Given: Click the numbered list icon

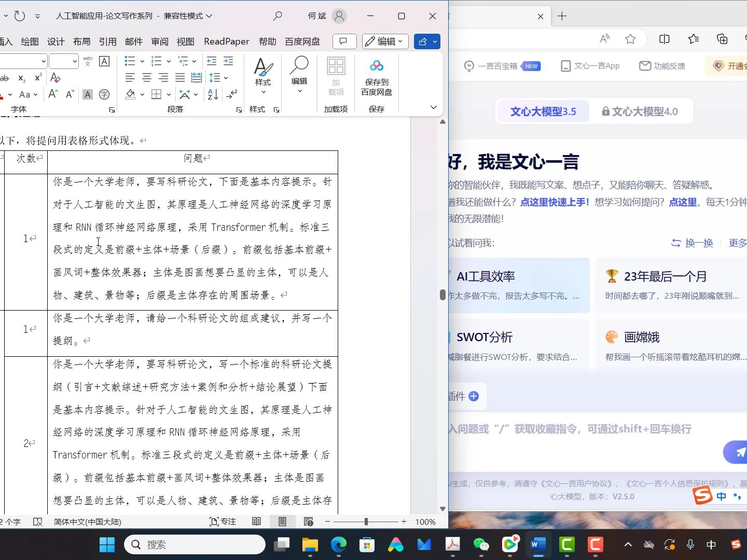Looking at the screenshot, I should pos(157,61).
